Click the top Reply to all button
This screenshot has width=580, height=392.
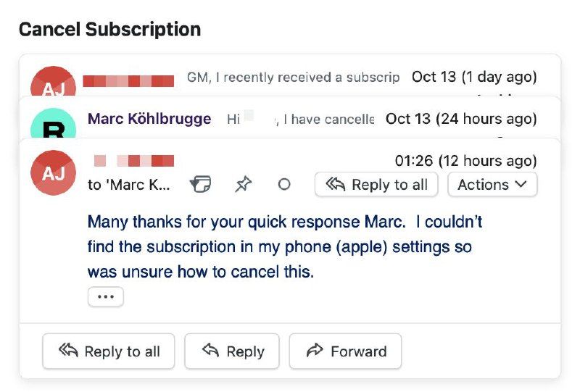pos(376,185)
